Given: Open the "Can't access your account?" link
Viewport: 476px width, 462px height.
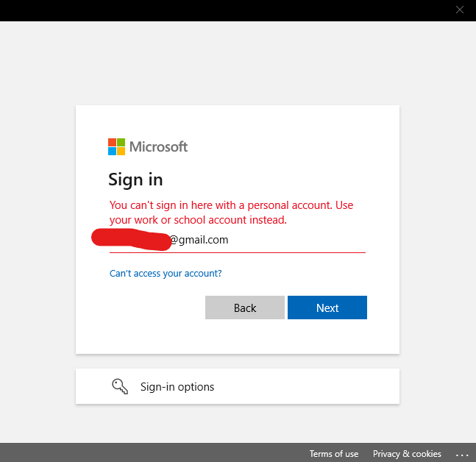Looking at the screenshot, I should coord(166,273).
